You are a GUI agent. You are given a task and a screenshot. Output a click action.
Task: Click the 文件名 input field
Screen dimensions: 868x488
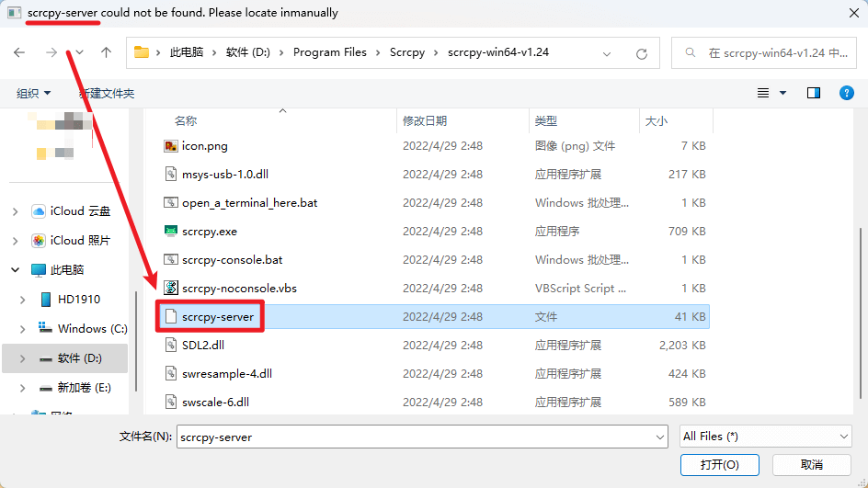(421, 437)
